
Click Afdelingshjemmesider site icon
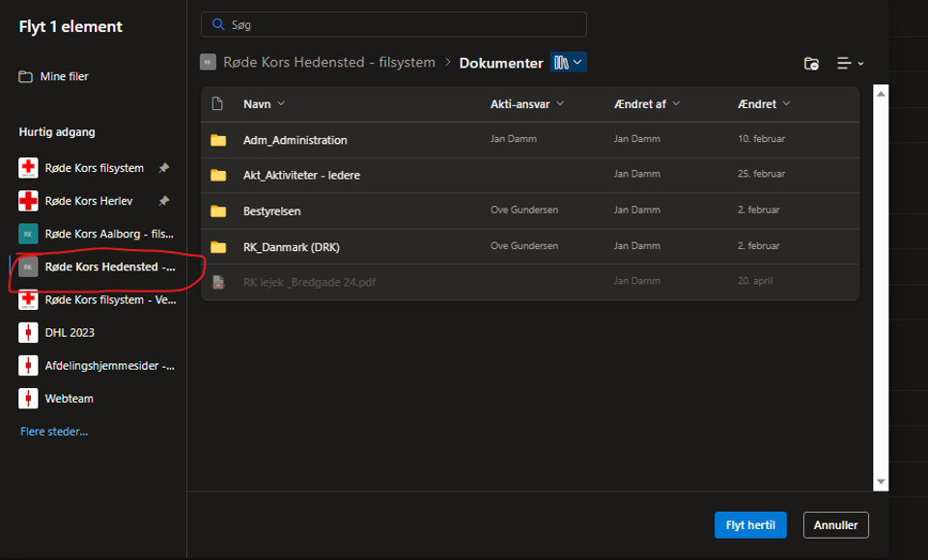tap(28, 366)
